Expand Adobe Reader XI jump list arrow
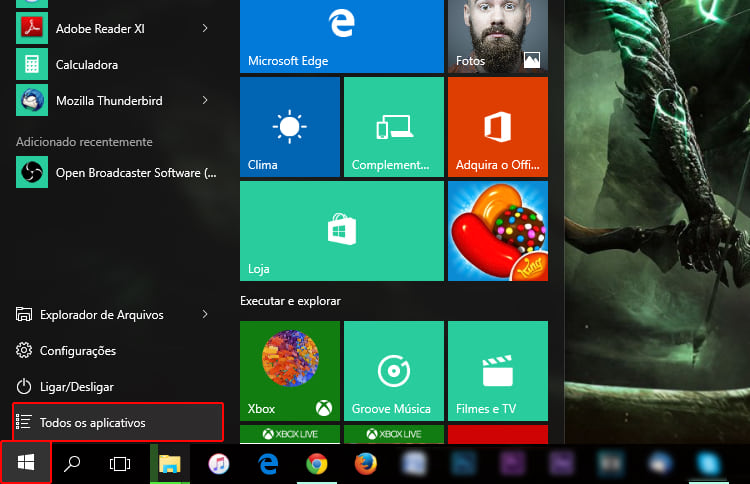Image resolution: width=750 pixels, height=484 pixels. point(205,28)
